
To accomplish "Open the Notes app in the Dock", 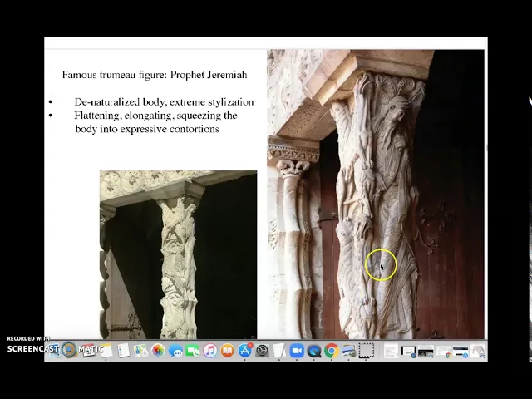I will tap(106, 351).
